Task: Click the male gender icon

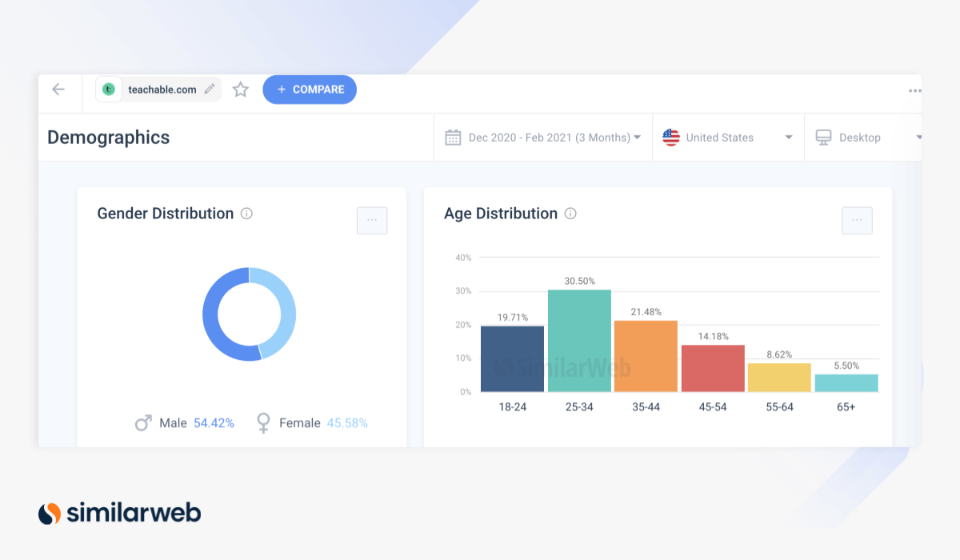Action: 142,423
